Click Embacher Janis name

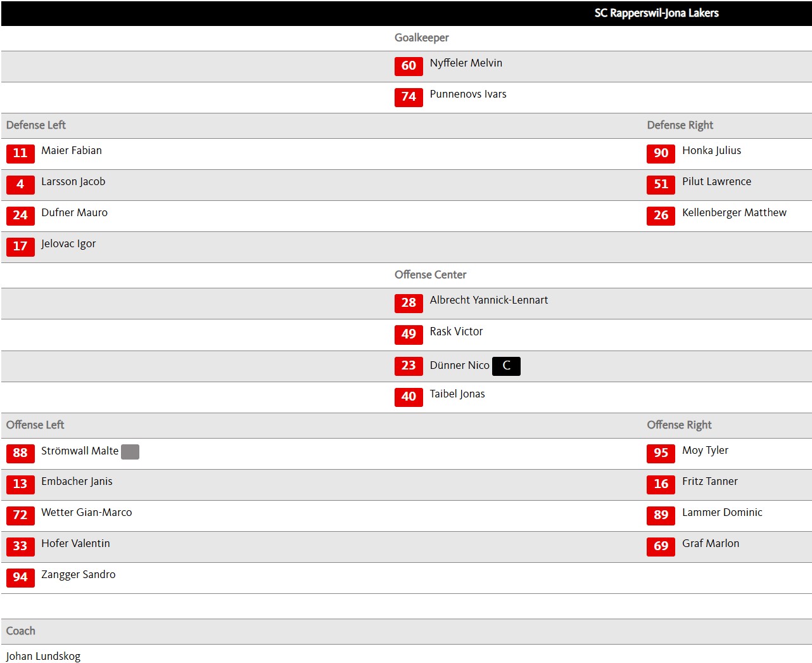pyautogui.click(x=77, y=482)
